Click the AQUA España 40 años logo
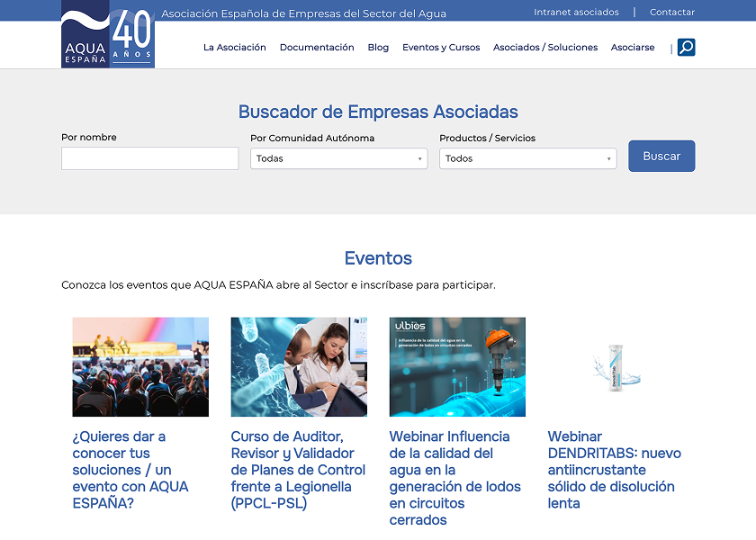The height and width of the screenshot is (540, 756). click(108, 34)
